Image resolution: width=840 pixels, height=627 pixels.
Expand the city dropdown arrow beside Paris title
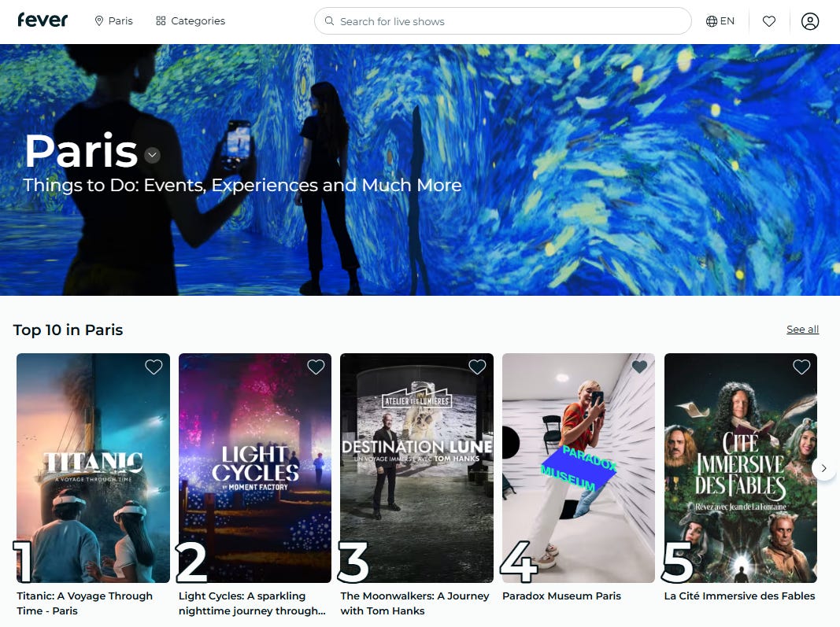pyautogui.click(x=152, y=155)
